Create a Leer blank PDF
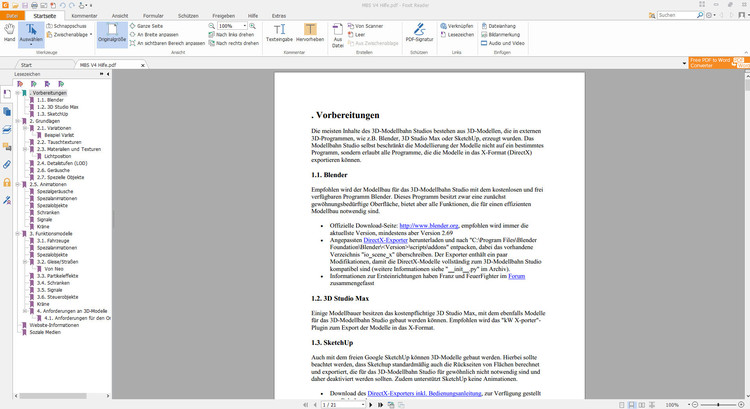This screenshot has width=750, height=409. coord(356,35)
